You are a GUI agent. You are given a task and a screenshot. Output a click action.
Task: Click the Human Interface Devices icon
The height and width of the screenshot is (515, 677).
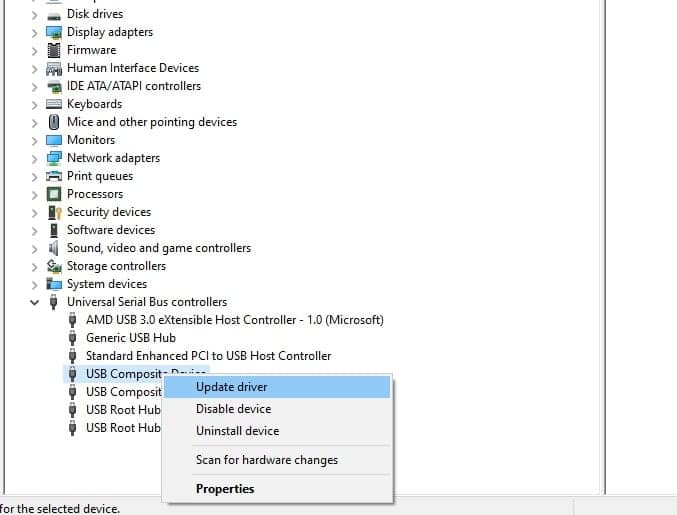pyautogui.click(x=54, y=68)
